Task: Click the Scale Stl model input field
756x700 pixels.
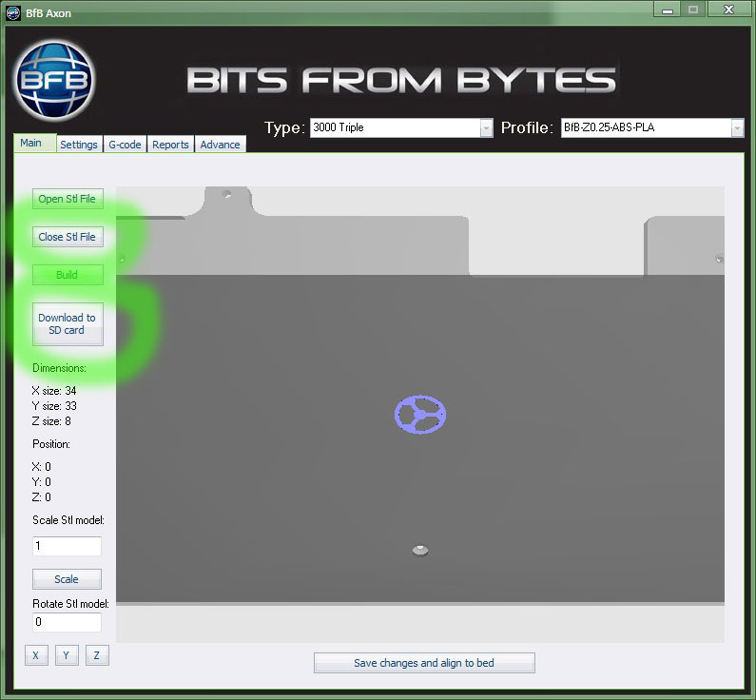Action: point(67,546)
